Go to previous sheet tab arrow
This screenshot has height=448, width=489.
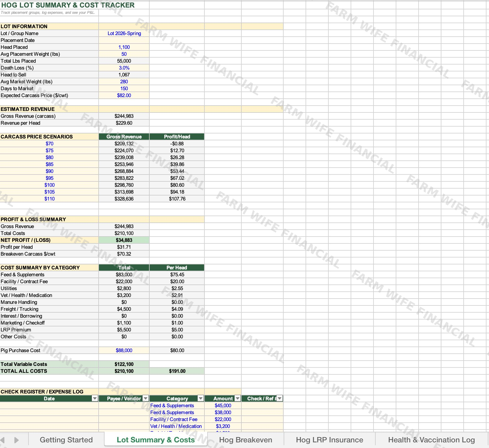pyautogui.click(x=3, y=440)
